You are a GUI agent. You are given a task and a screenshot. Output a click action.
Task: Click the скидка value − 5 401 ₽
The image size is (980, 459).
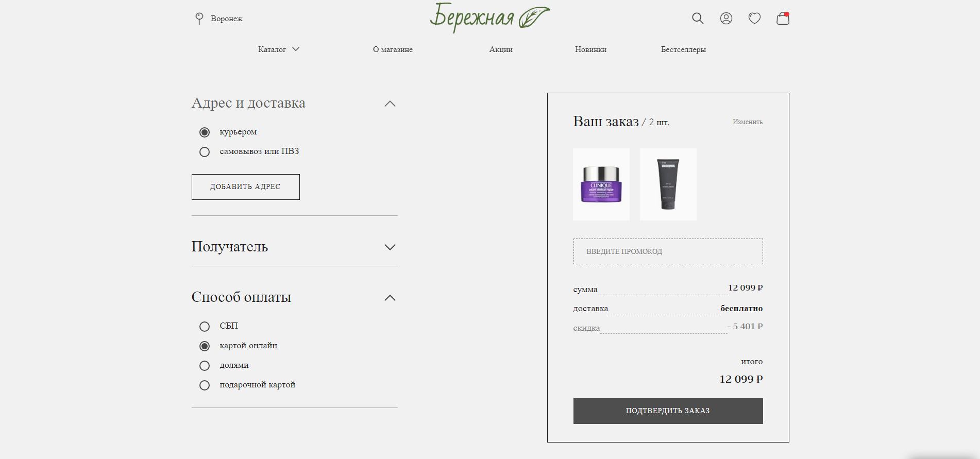tap(745, 327)
